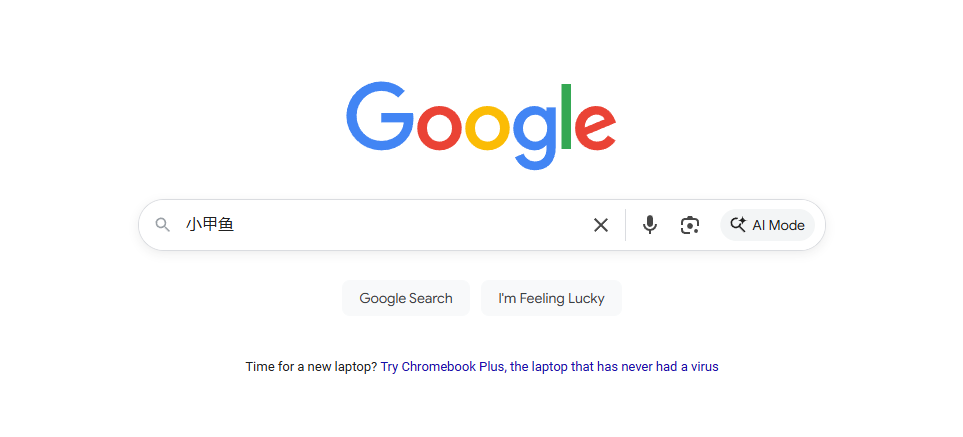
Task: Click the magnifying glass search icon
Action: click(x=162, y=225)
